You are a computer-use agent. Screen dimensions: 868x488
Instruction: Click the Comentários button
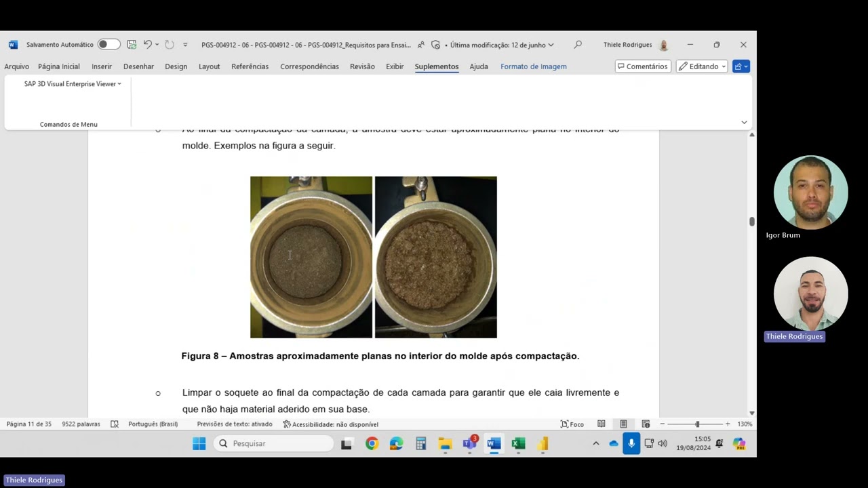click(643, 66)
